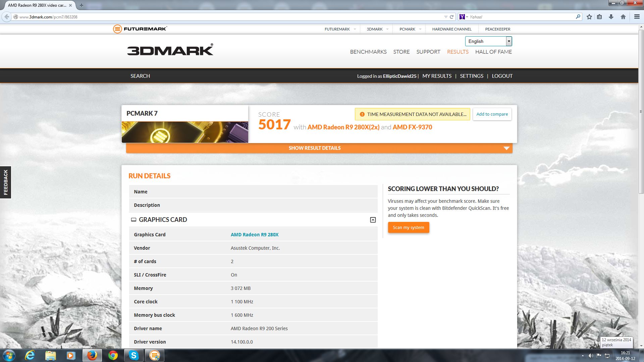This screenshot has height=362, width=644.
Task: Click the search magnifier in Yahoo box
Action: click(x=578, y=16)
